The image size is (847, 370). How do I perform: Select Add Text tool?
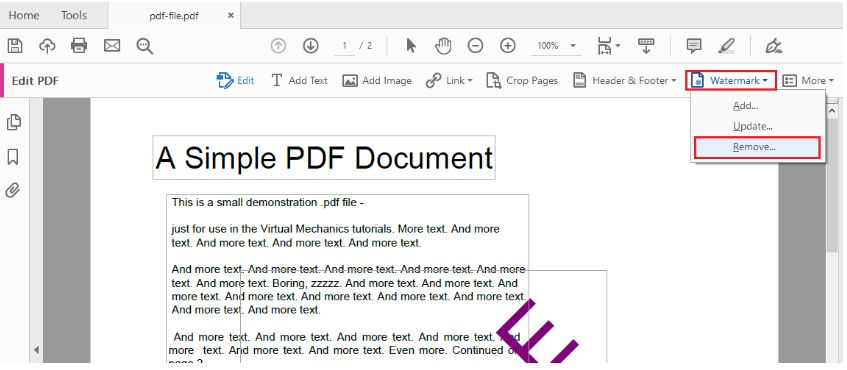point(299,80)
